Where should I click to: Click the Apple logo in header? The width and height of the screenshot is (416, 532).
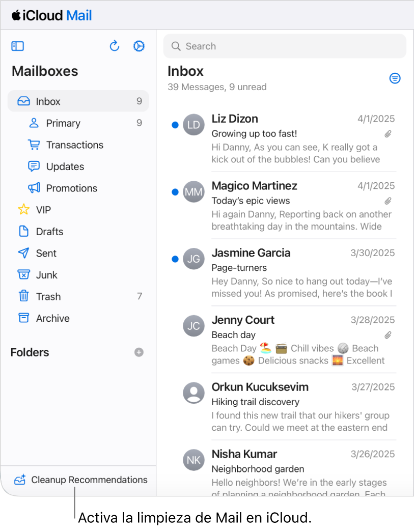(16, 15)
